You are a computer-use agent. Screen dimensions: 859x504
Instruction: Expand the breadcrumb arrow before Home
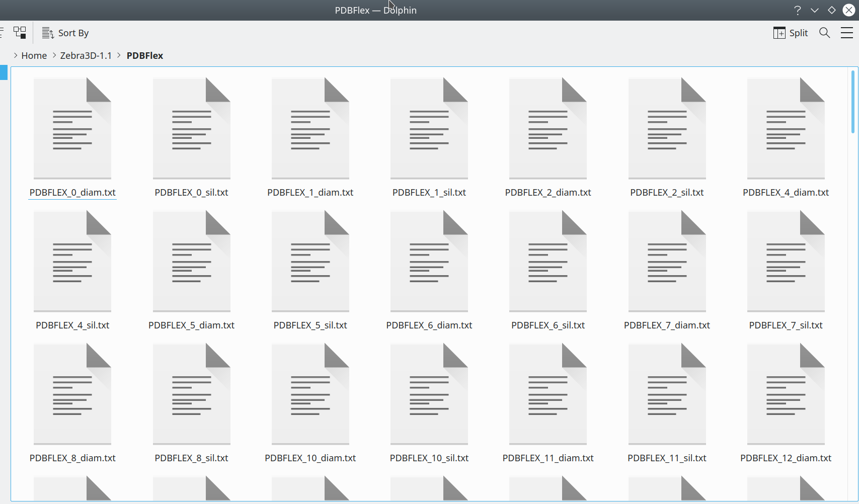click(16, 55)
